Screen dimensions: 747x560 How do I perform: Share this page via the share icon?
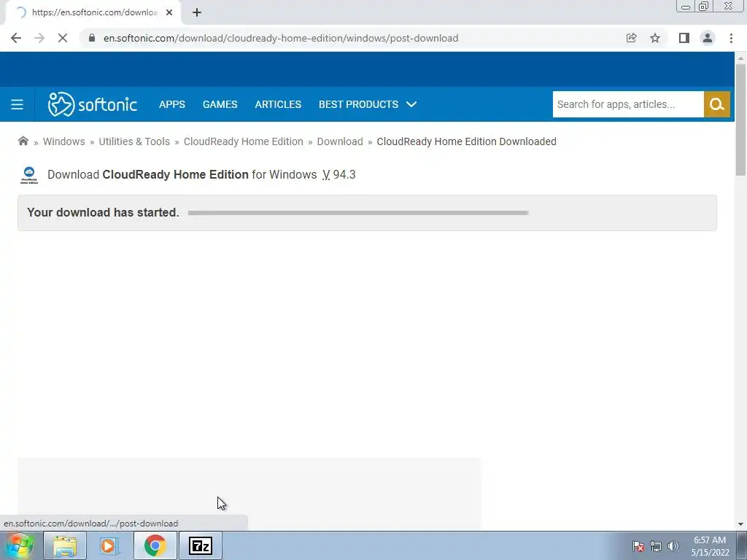[x=631, y=38]
